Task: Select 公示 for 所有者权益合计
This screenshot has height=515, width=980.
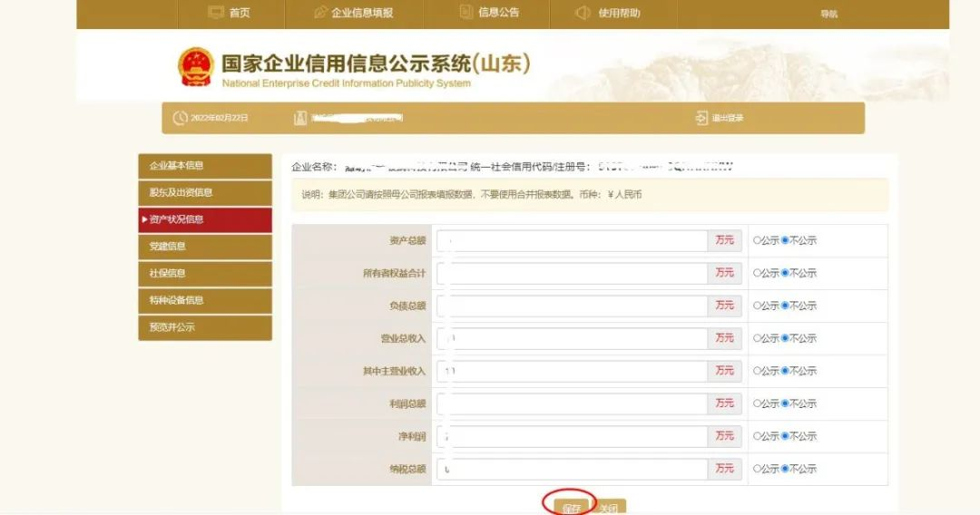Action: click(x=757, y=273)
